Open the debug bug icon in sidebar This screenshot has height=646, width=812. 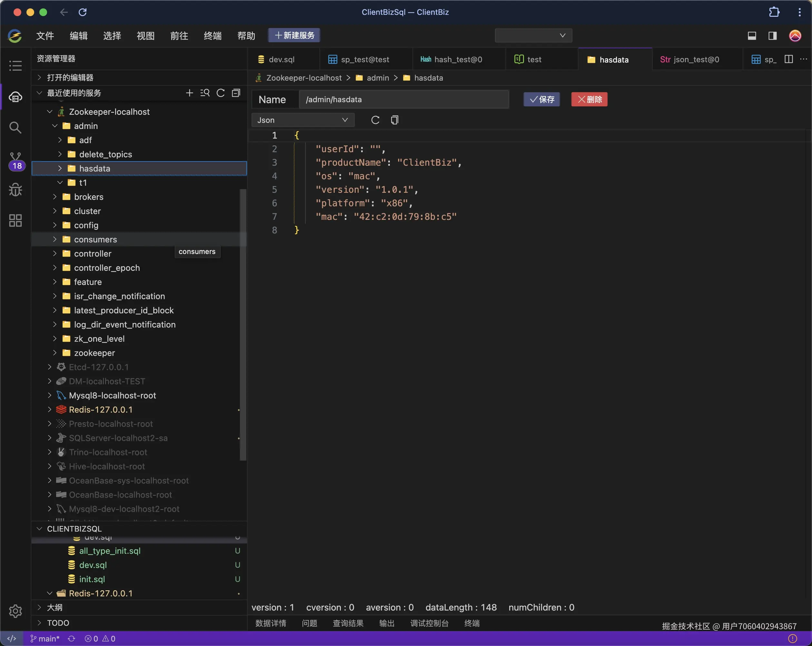coord(15,189)
